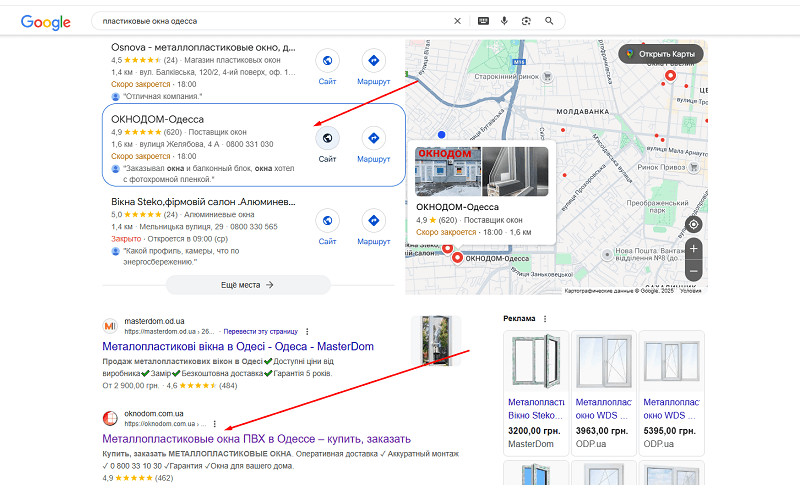Open Osnova - металлопластиковые окно listing title

coord(203,47)
